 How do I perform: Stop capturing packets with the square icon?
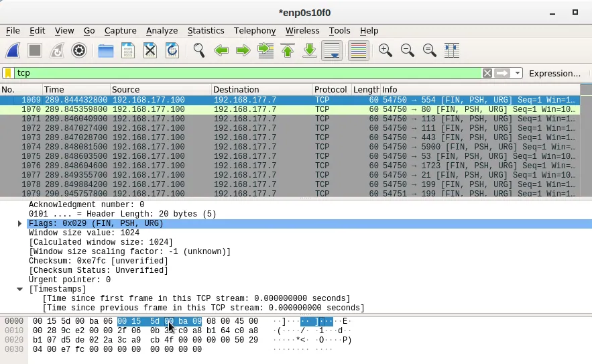click(35, 50)
